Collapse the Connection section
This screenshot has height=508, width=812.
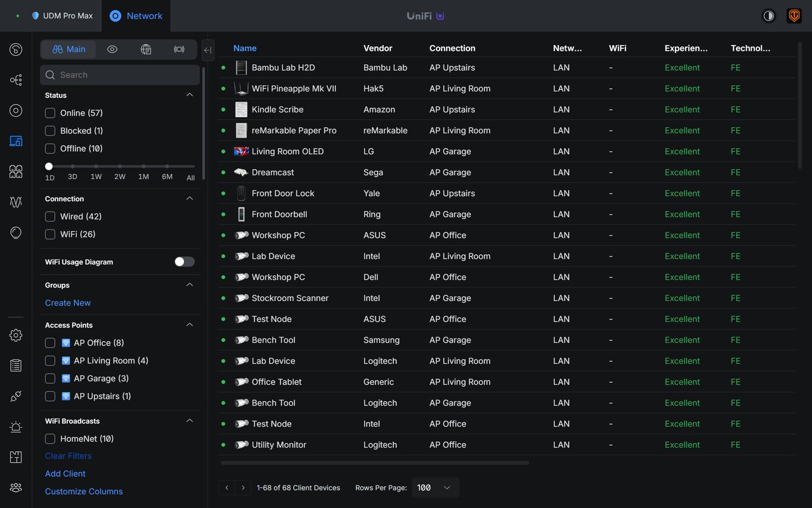[189, 199]
